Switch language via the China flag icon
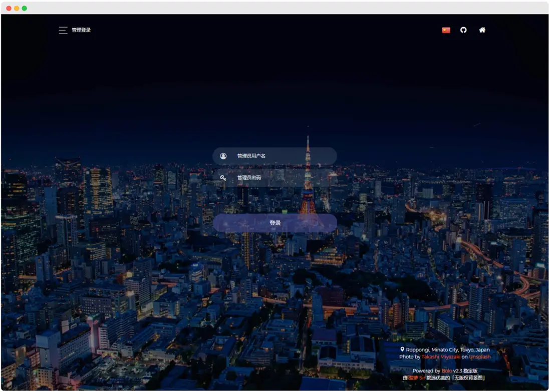Screen dimensions: 550x392 click(x=446, y=30)
